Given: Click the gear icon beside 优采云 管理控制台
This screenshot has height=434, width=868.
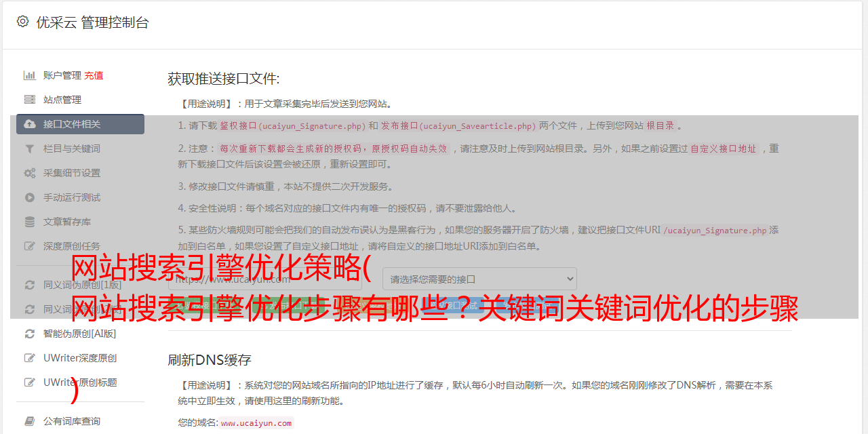Looking at the screenshot, I should [22, 22].
